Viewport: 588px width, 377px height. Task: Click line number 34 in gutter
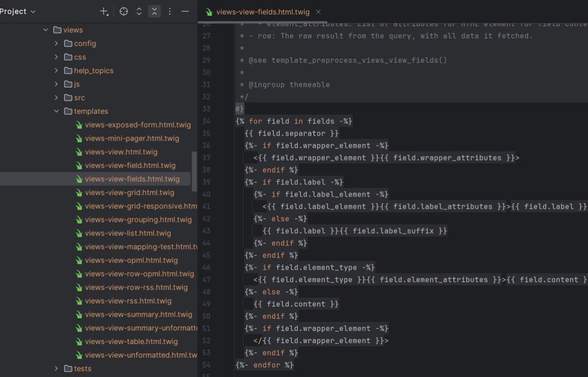coord(206,121)
